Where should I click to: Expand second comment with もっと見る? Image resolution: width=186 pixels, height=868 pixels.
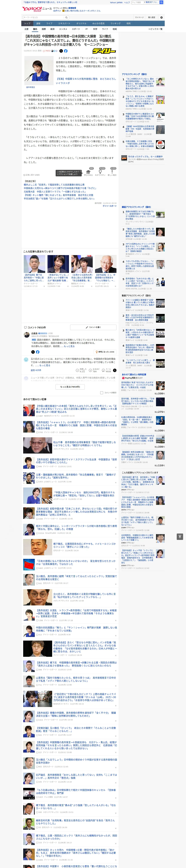(45, 365)
